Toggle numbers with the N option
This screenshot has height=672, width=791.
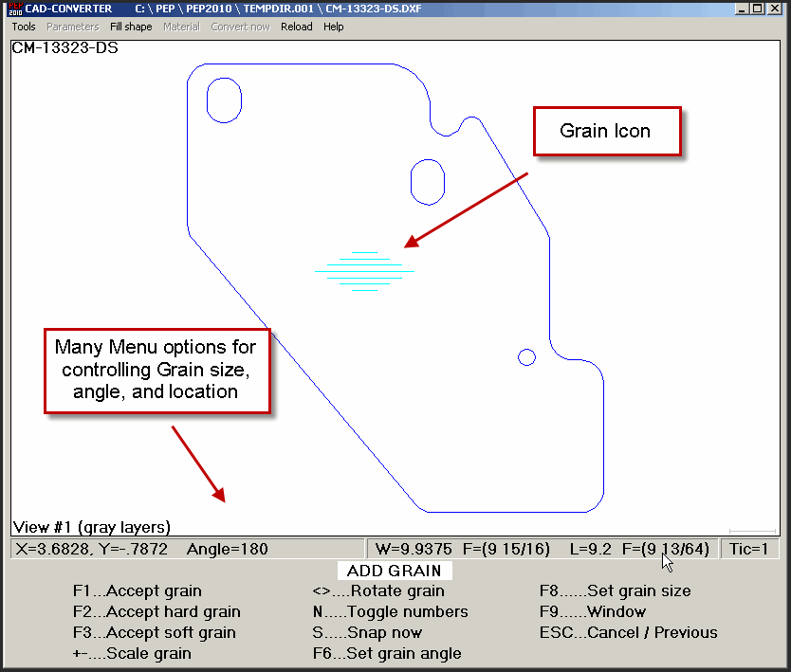390,611
